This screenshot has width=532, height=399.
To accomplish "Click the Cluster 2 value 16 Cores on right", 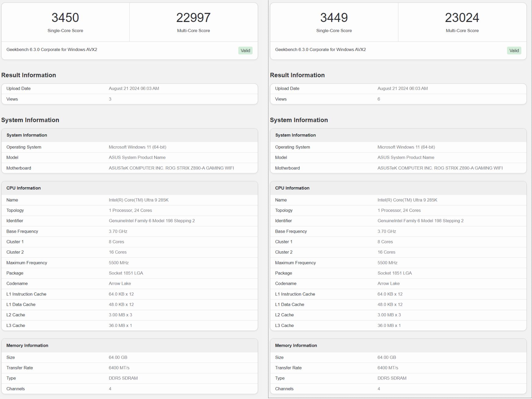I will coord(386,252).
